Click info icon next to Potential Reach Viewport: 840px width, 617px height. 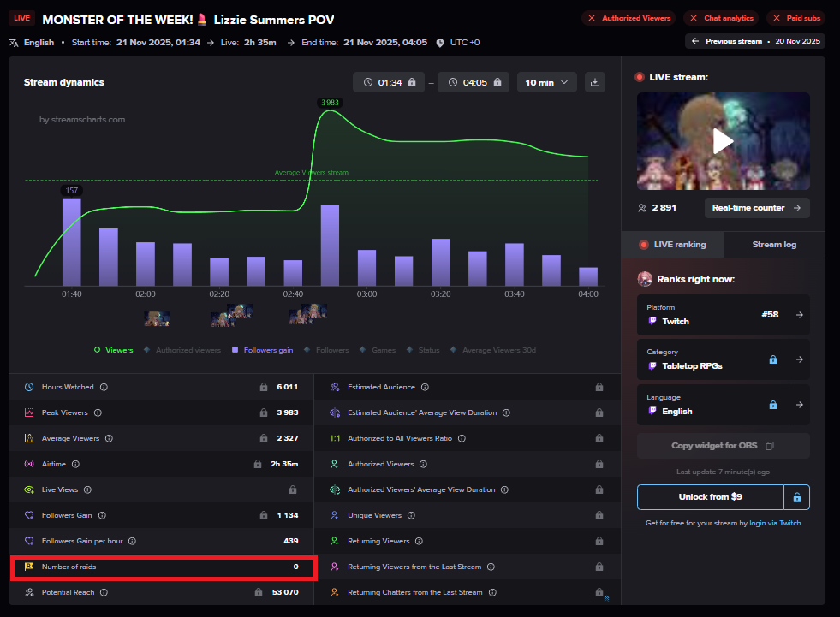pos(104,592)
